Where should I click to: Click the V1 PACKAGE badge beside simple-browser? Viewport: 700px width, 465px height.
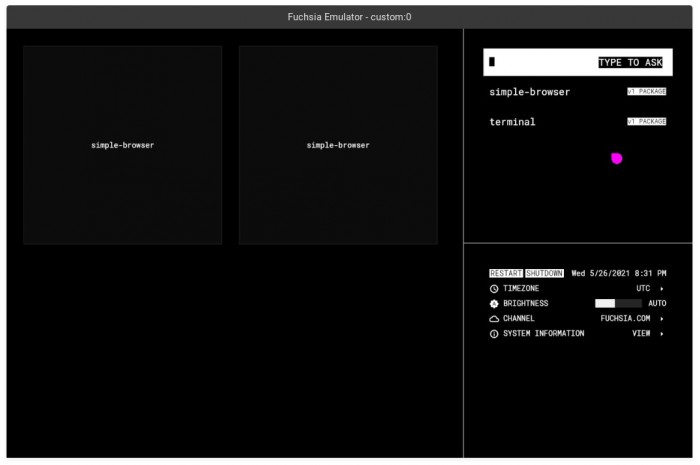(x=646, y=92)
